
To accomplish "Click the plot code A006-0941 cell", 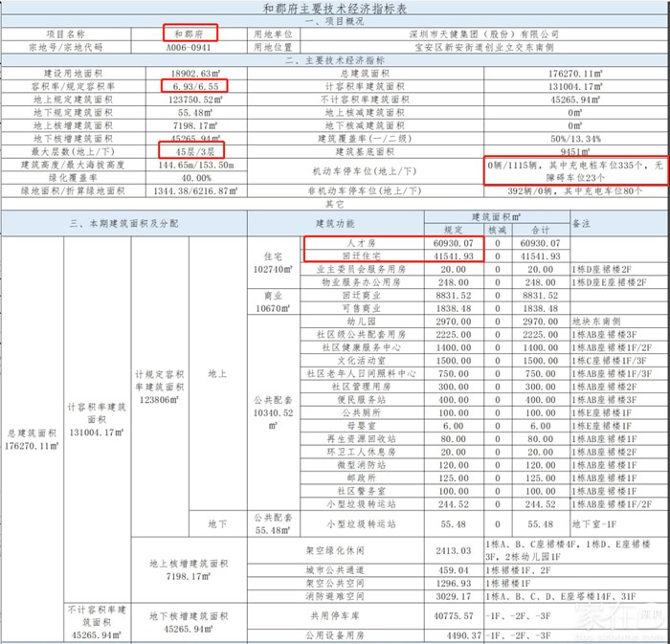I will pos(190,46).
